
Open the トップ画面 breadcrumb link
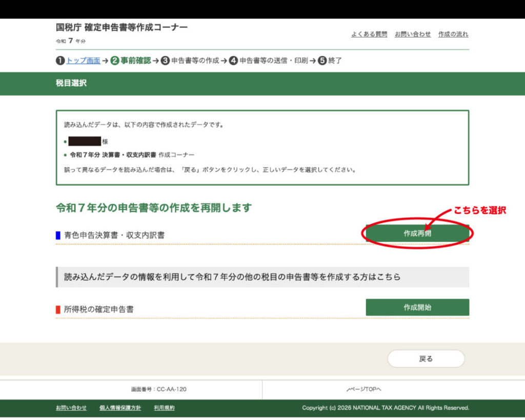(x=83, y=61)
